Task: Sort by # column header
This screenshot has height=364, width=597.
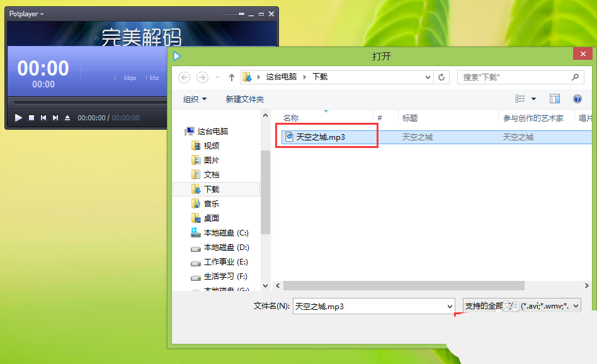Action: (x=380, y=118)
